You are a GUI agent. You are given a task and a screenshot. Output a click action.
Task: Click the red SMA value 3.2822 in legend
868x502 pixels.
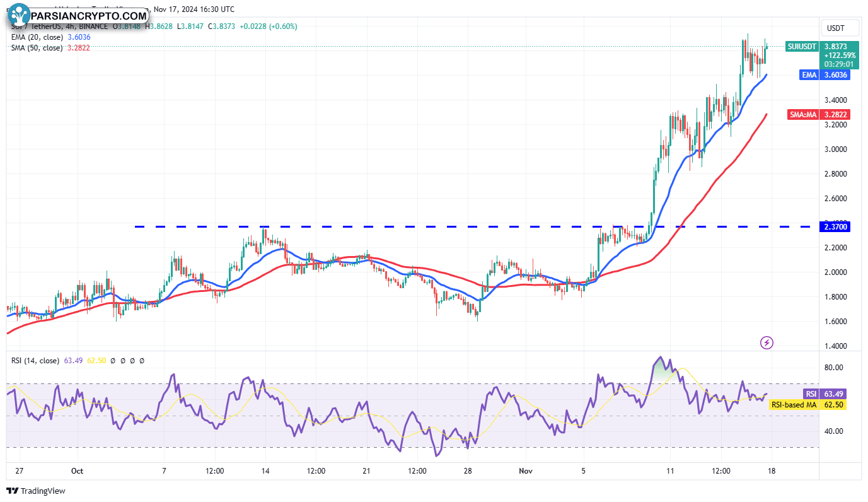click(78, 48)
